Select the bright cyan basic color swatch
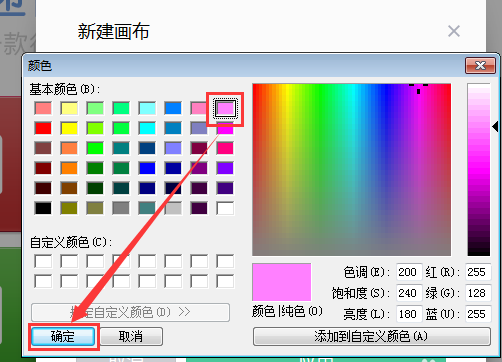Viewport: 502px width, 362px height. pos(147,128)
